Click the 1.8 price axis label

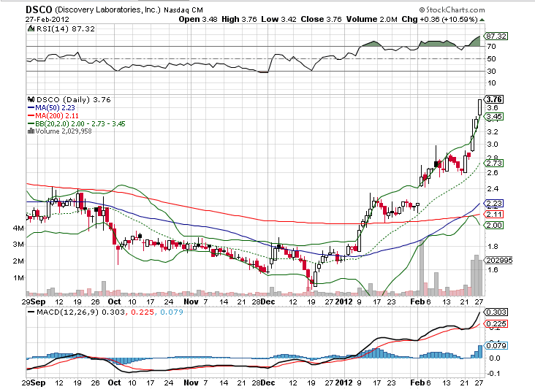click(x=493, y=247)
